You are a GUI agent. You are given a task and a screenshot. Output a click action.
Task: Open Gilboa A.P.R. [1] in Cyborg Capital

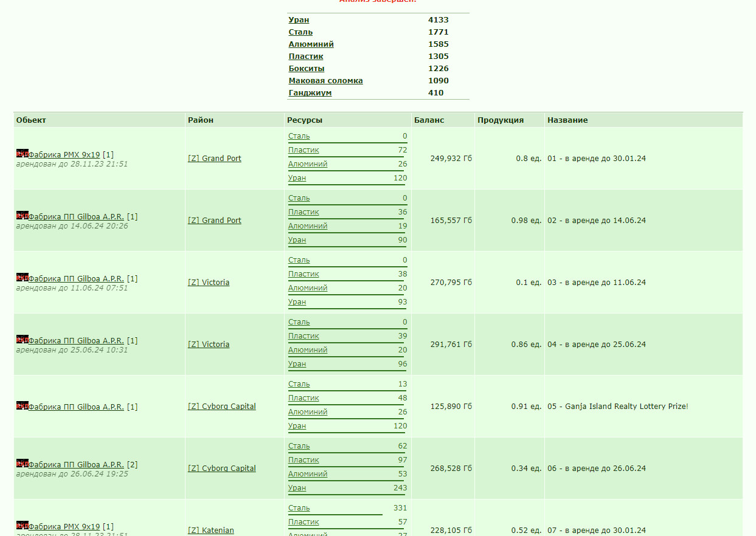point(76,407)
